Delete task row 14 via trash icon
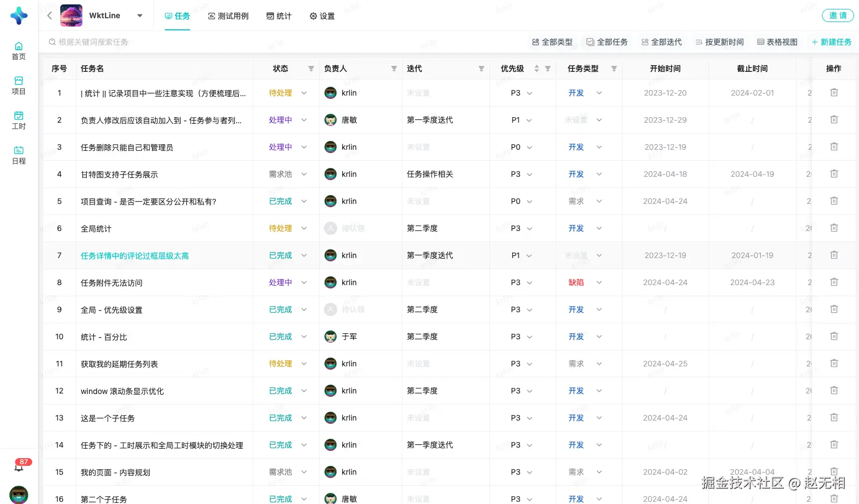 pos(834,444)
